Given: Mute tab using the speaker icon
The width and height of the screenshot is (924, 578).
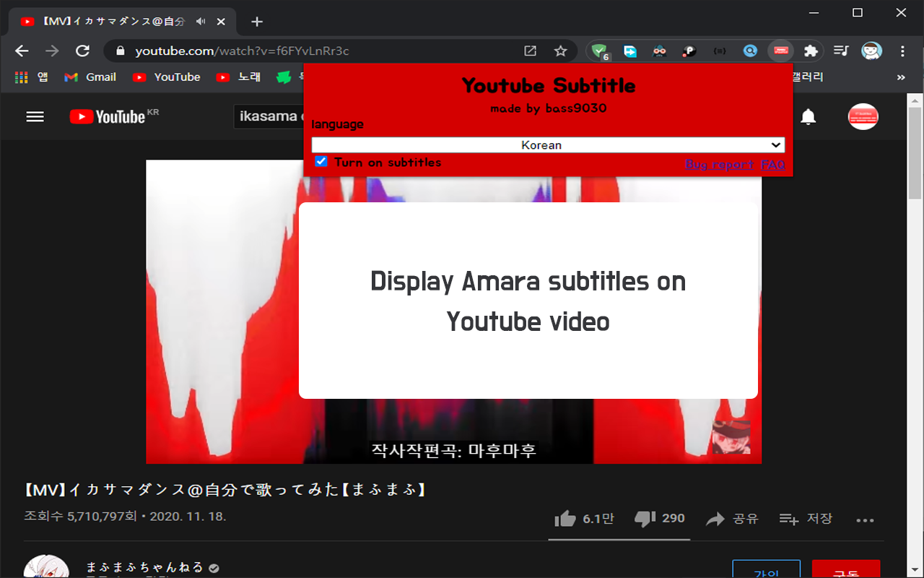Looking at the screenshot, I should point(201,22).
